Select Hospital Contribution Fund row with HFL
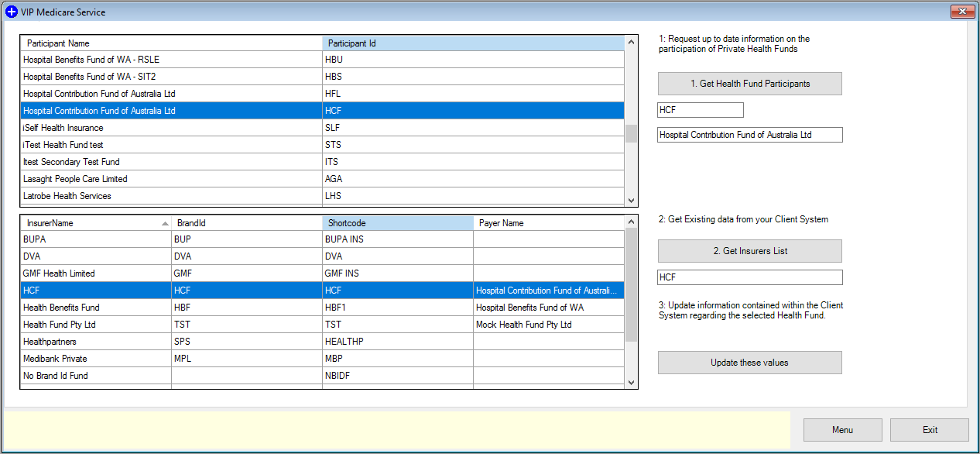980x454 pixels. pyautogui.click(x=322, y=94)
